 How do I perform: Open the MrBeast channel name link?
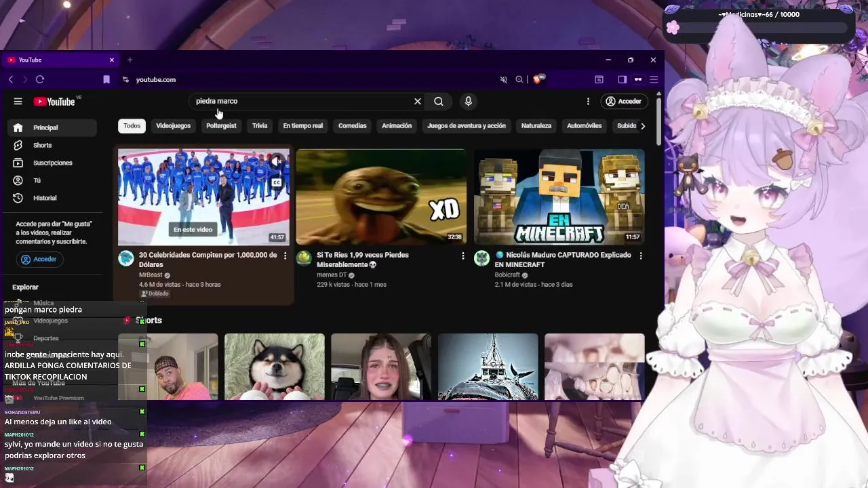tap(151, 275)
